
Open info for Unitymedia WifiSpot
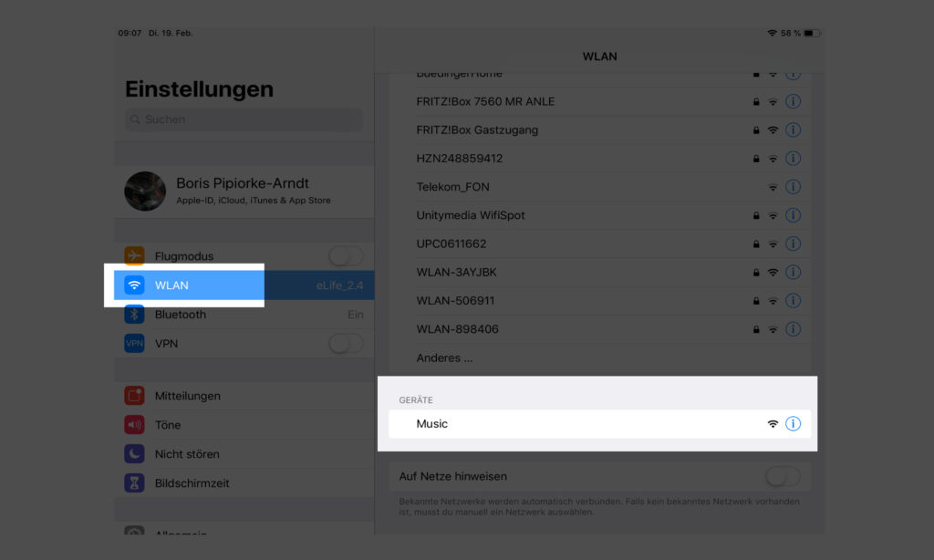click(793, 215)
